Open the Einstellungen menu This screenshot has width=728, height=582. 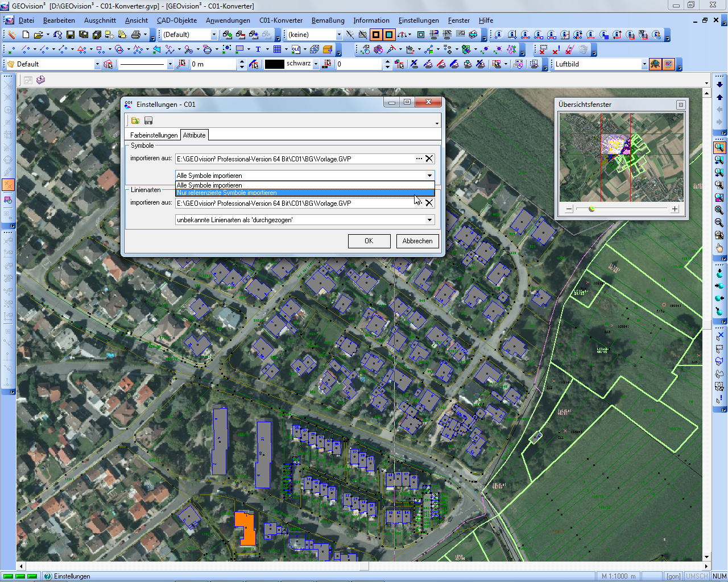click(419, 20)
